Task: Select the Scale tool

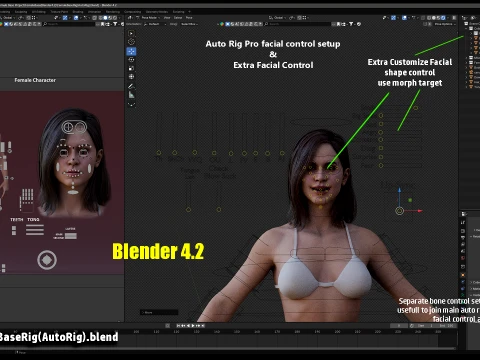Action: 131,68
